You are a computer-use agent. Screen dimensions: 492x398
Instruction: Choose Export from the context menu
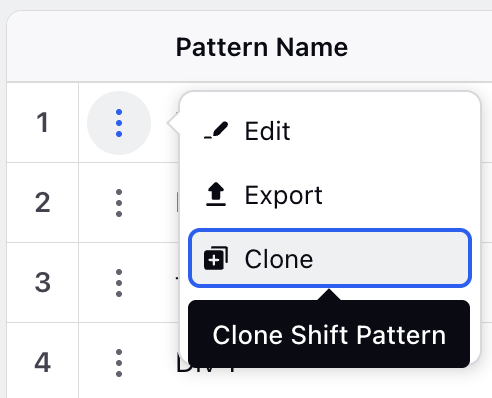click(x=330, y=195)
